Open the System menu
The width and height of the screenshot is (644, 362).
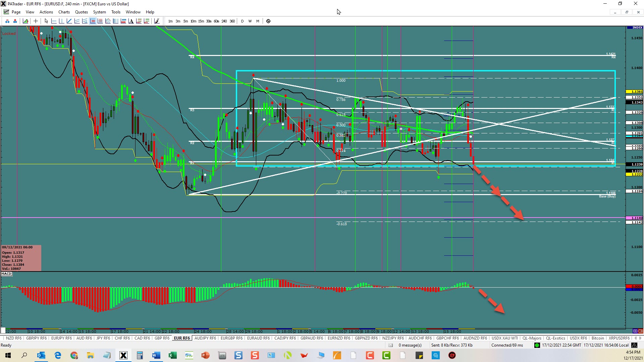[99, 12]
